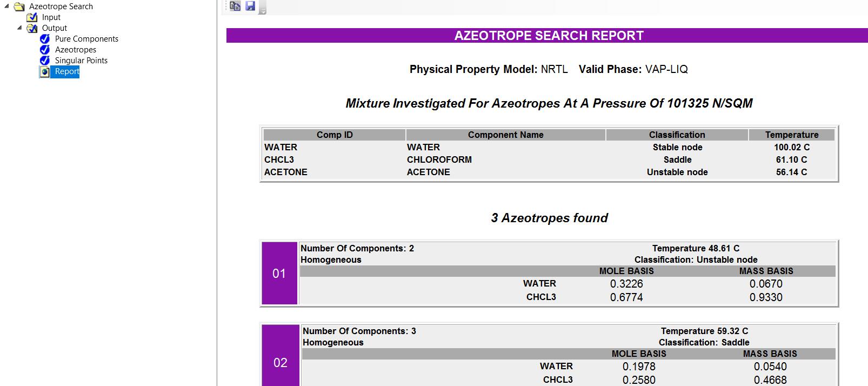The height and width of the screenshot is (386, 868).
Task: Collapse the Output tree node arrow
Action: pos(19,28)
